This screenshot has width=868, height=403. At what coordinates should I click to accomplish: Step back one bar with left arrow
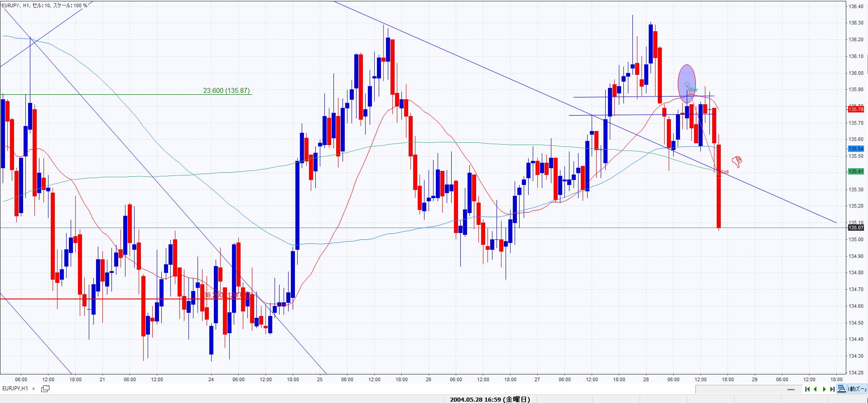pyautogui.click(x=815, y=389)
